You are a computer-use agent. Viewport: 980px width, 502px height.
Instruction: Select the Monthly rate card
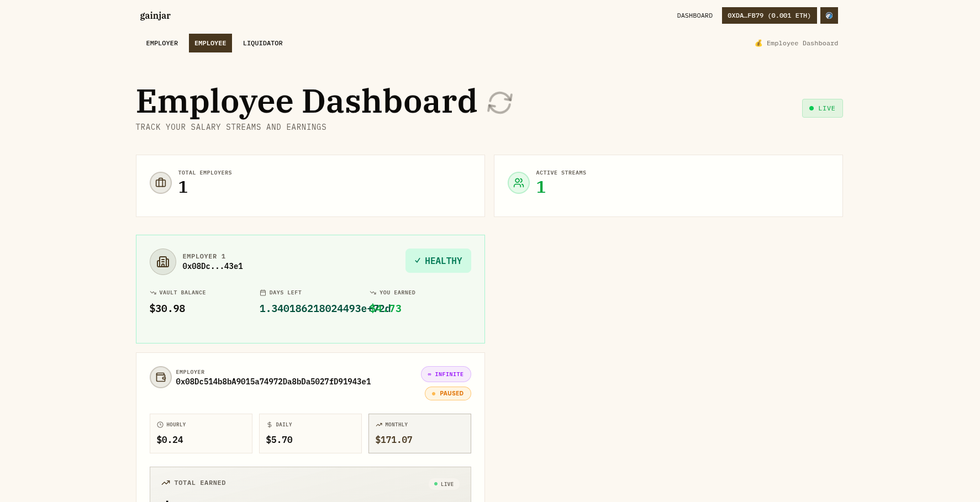419,434
